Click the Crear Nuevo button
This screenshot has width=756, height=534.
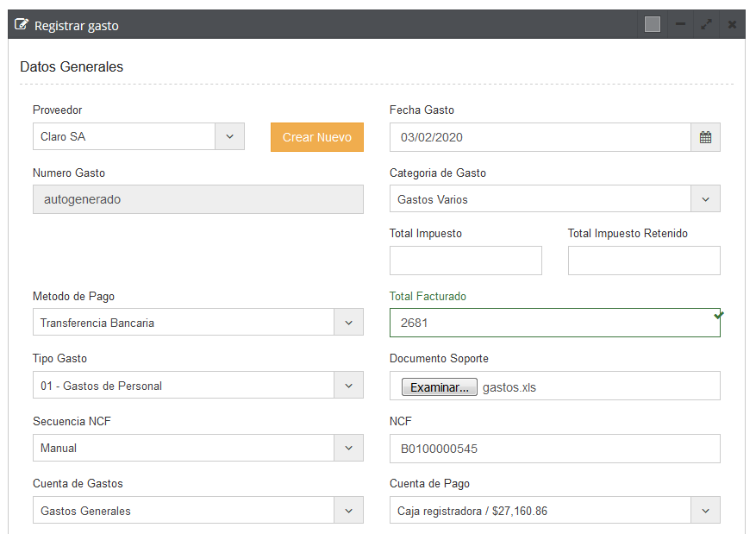(316, 137)
